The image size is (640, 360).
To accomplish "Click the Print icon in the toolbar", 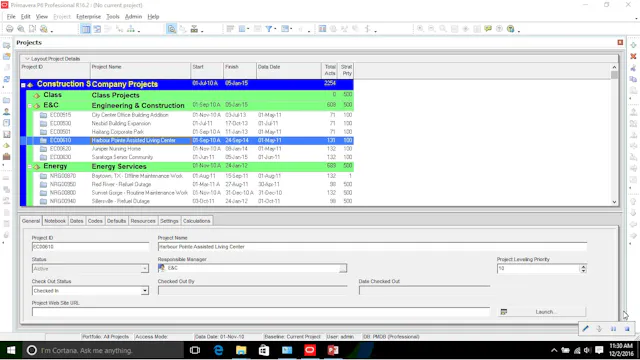I will point(9,29).
